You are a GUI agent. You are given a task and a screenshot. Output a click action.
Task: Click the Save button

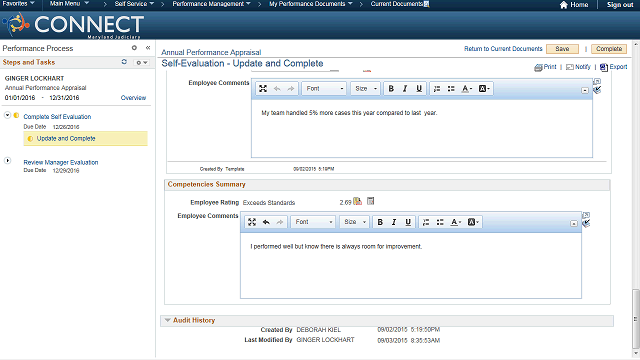562,49
